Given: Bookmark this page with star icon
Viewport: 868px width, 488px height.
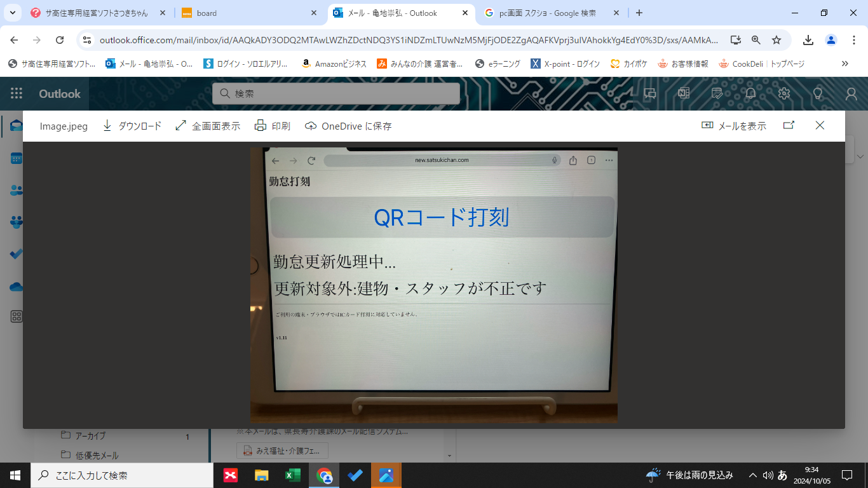Looking at the screenshot, I should tap(776, 39).
